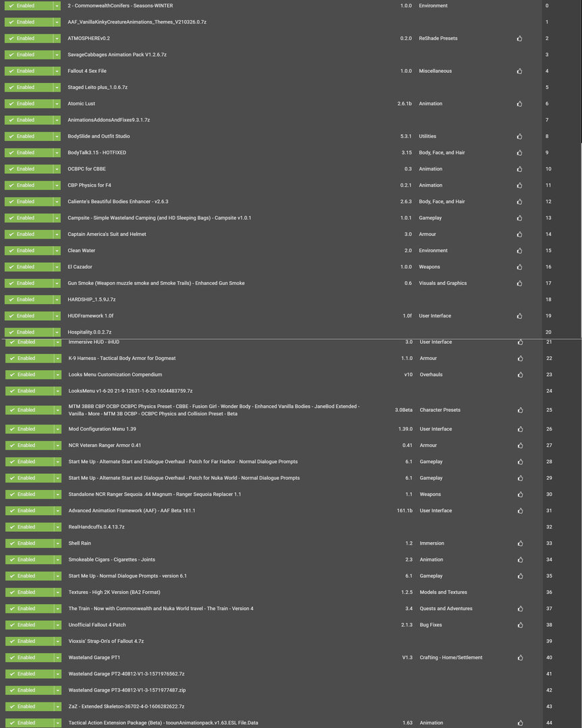This screenshot has width=582, height=728.
Task: Click Crafting - Home/Settlement category text
Action: click(451, 657)
